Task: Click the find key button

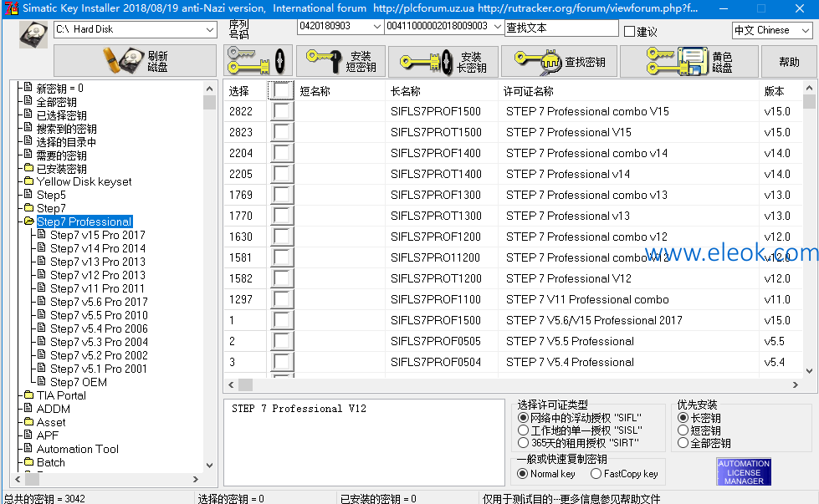Action: (x=559, y=62)
